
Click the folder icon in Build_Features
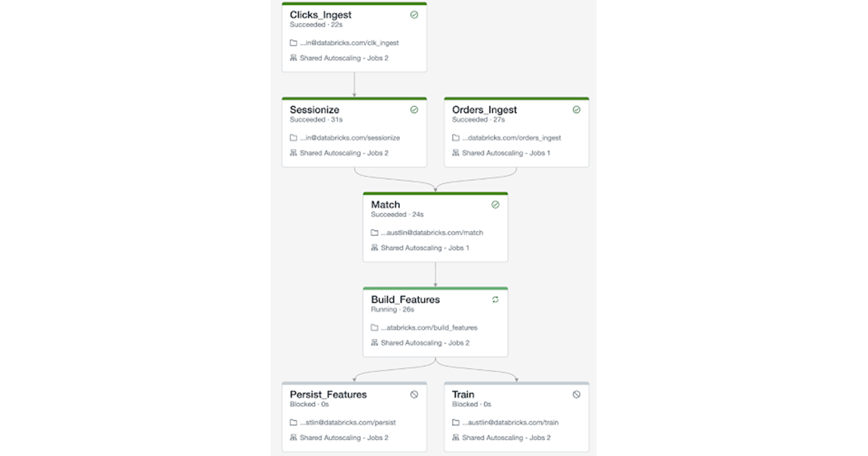375,327
